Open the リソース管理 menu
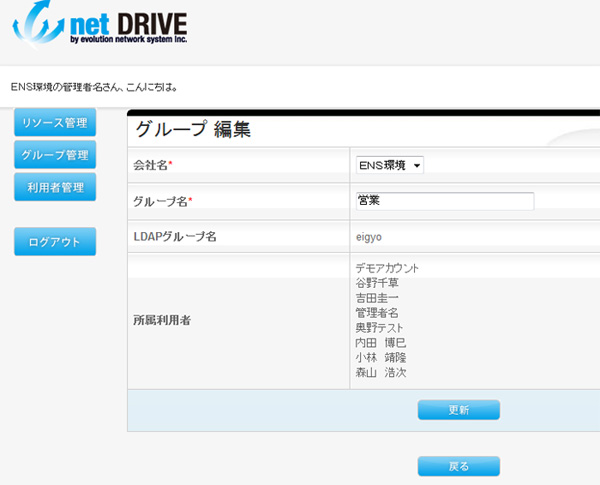The height and width of the screenshot is (485, 600). 55,123
